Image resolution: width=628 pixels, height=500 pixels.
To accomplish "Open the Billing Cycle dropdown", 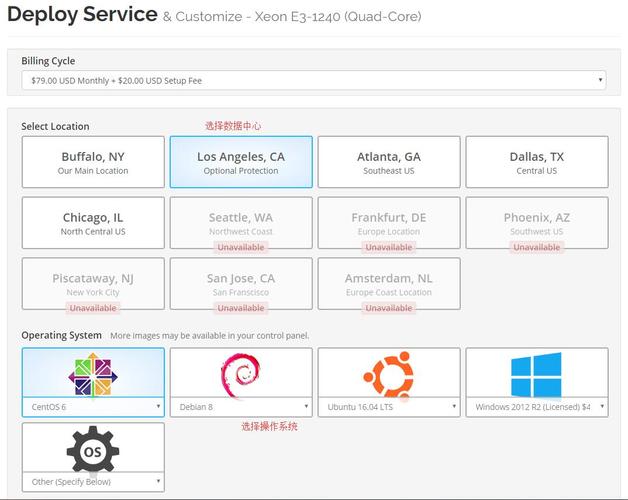I will pos(313,80).
